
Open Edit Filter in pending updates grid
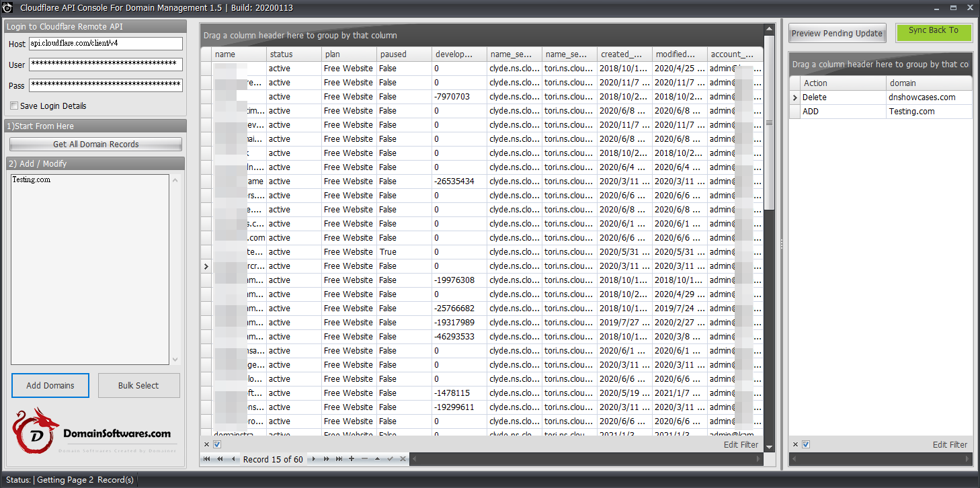coord(950,444)
